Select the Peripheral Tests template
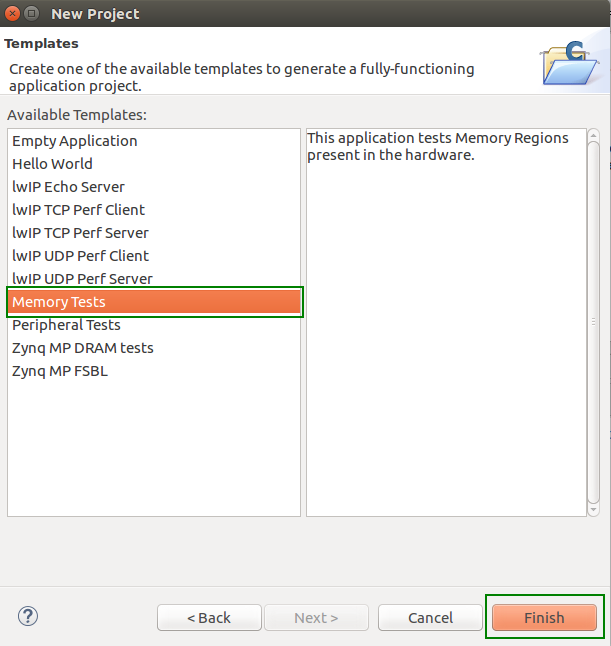Screen dimensions: 611x646 tap(66, 325)
